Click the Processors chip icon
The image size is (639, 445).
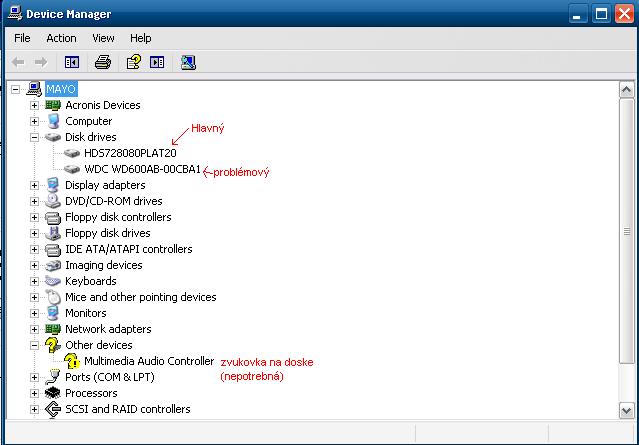tap(53, 393)
